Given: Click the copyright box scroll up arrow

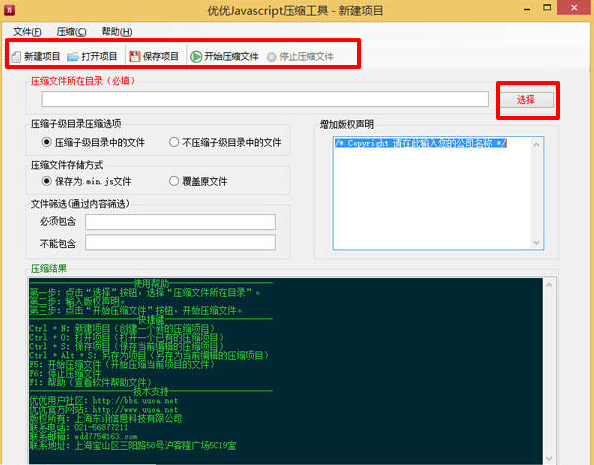Looking at the screenshot, I should pyautogui.click(x=536, y=144).
